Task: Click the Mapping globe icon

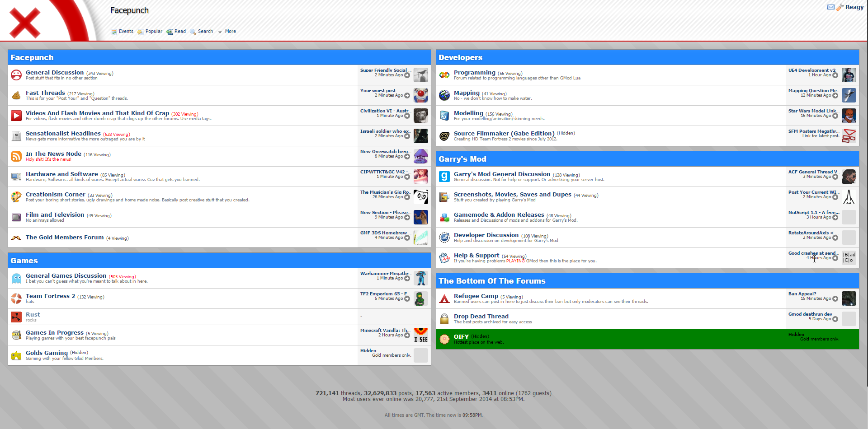Action: tap(444, 95)
